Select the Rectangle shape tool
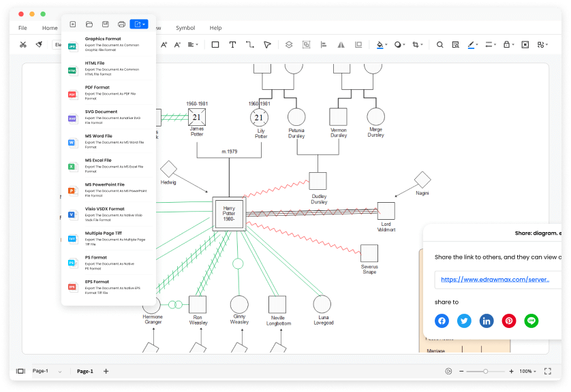Screen dimensions: 571x392 [x=215, y=45]
